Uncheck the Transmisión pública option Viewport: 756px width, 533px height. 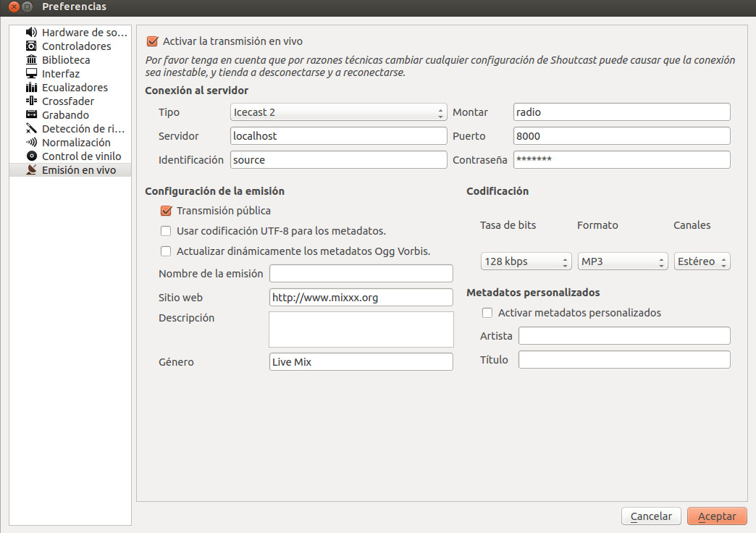click(x=166, y=211)
